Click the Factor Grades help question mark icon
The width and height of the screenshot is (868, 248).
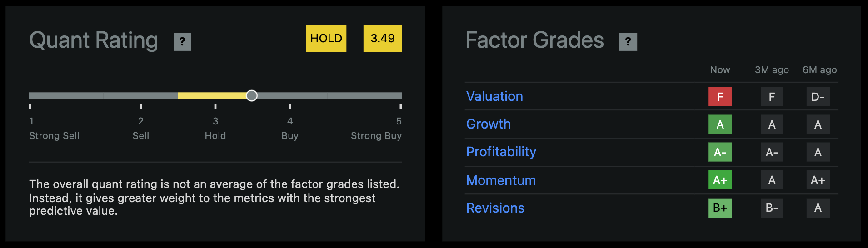tap(628, 42)
